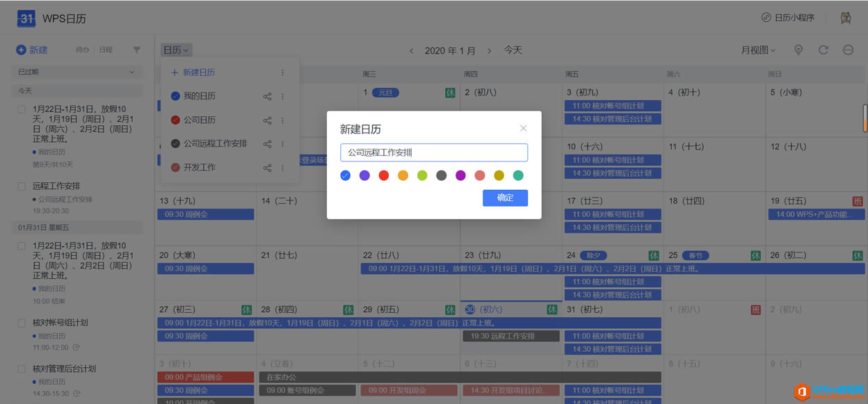
Task: Click the calendar name input field
Action: pos(434,152)
